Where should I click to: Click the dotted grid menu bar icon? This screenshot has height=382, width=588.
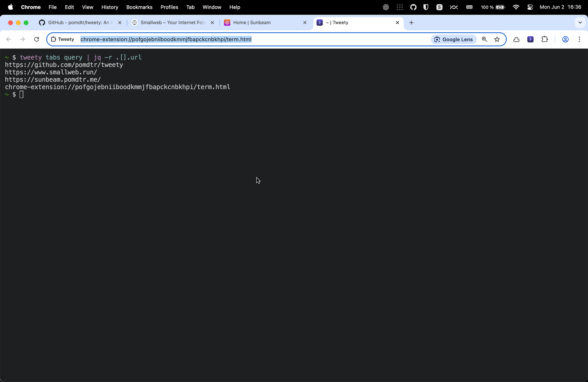click(400, 7)
